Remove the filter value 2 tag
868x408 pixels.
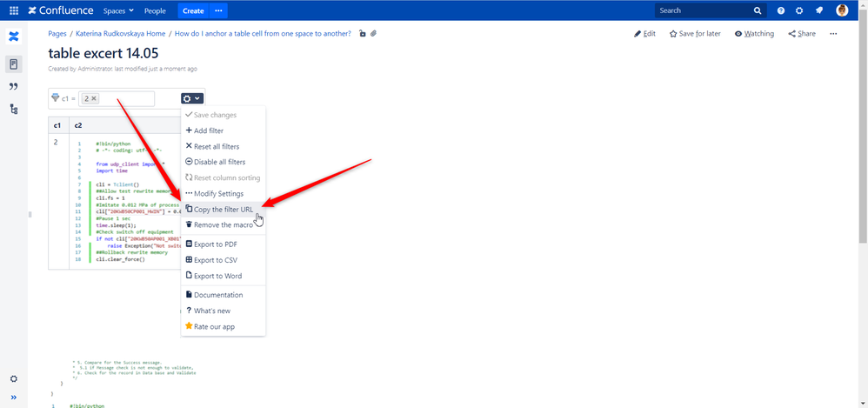click(94, 98)
